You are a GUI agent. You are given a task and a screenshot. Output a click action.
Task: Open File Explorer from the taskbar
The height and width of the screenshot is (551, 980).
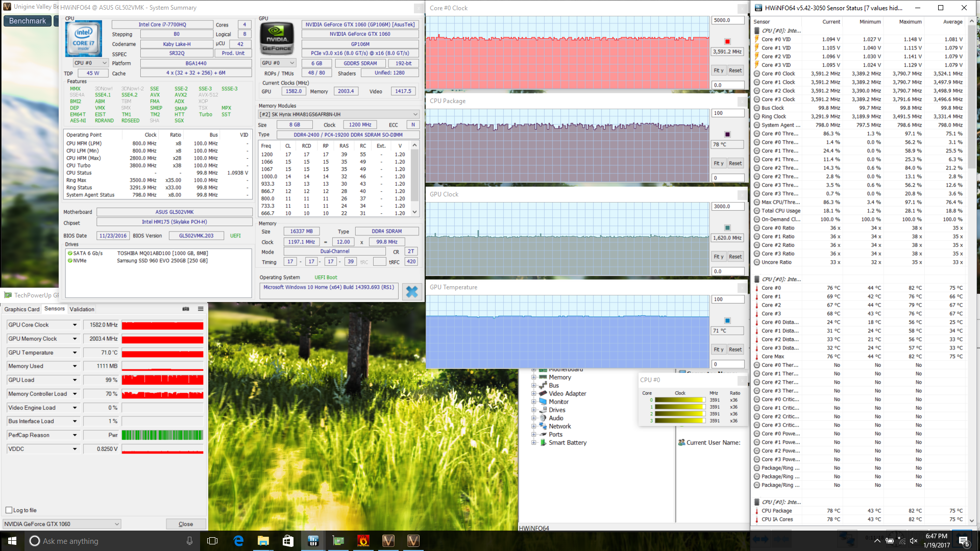pos(263,541)
